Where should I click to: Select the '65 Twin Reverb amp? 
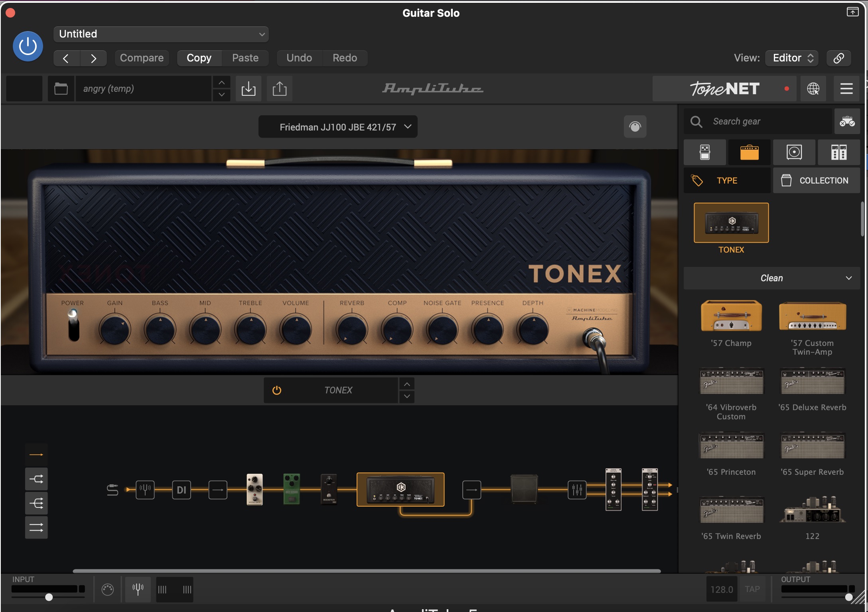click(731, 509)
